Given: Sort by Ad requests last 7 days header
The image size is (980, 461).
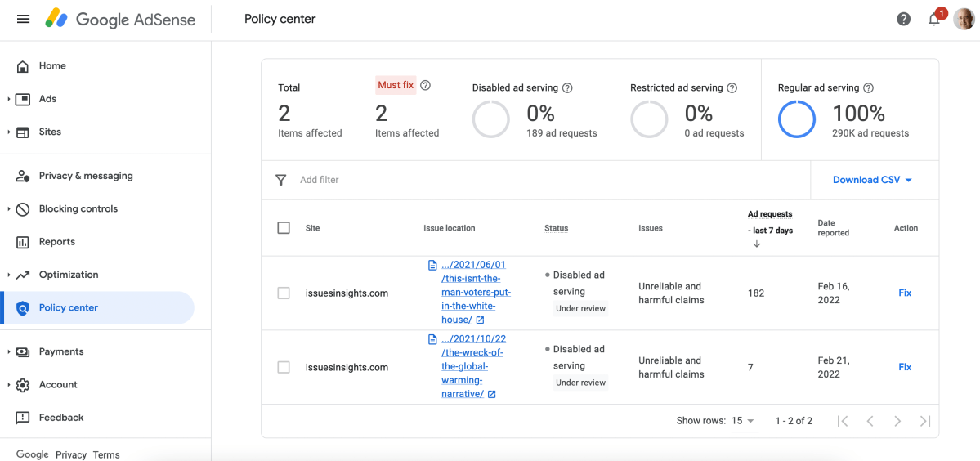Looking at the screenshot, I should pos(770,222).
